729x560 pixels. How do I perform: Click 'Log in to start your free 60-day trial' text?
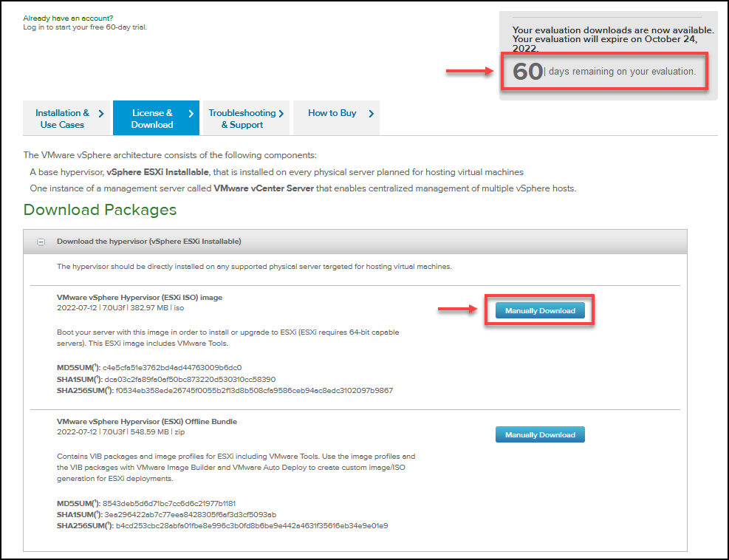(x=85, y=27)
